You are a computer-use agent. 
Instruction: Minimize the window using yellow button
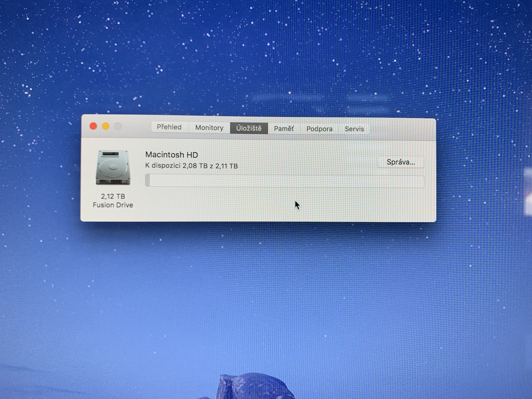point(106,126)
